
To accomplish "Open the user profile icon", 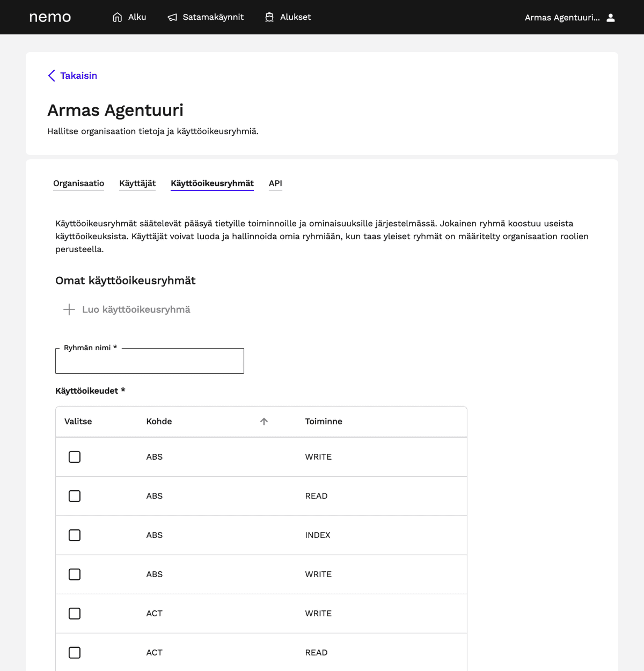I will point(611,18).
